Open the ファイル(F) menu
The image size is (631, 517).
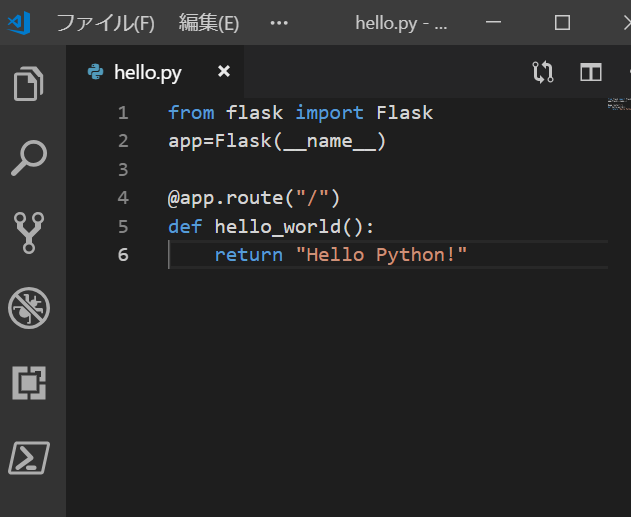(105, 22)
